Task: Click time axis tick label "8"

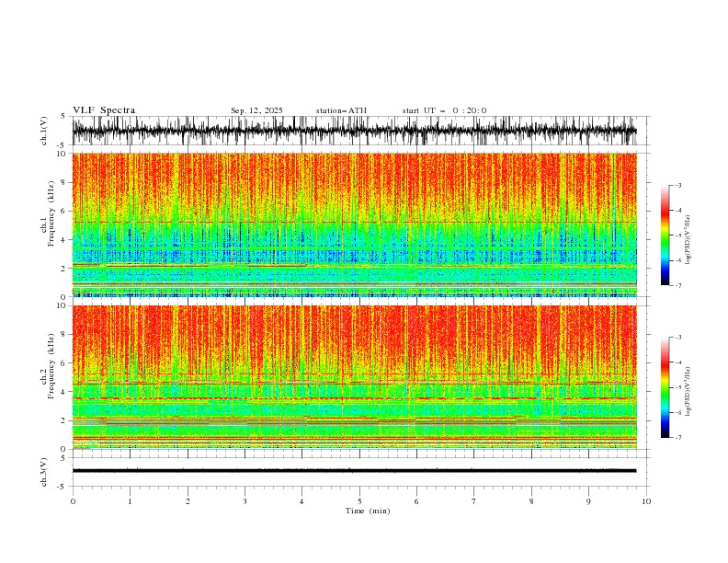Action: tap(531, 501)
